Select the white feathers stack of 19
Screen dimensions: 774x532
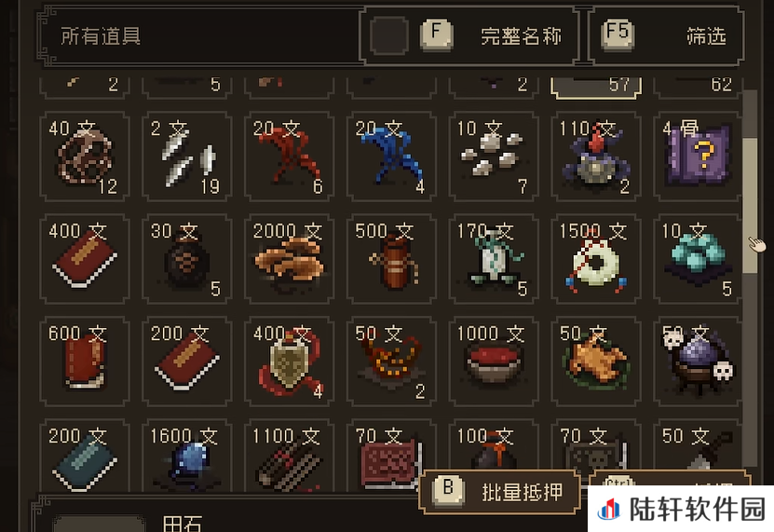[x=186, y=157]
